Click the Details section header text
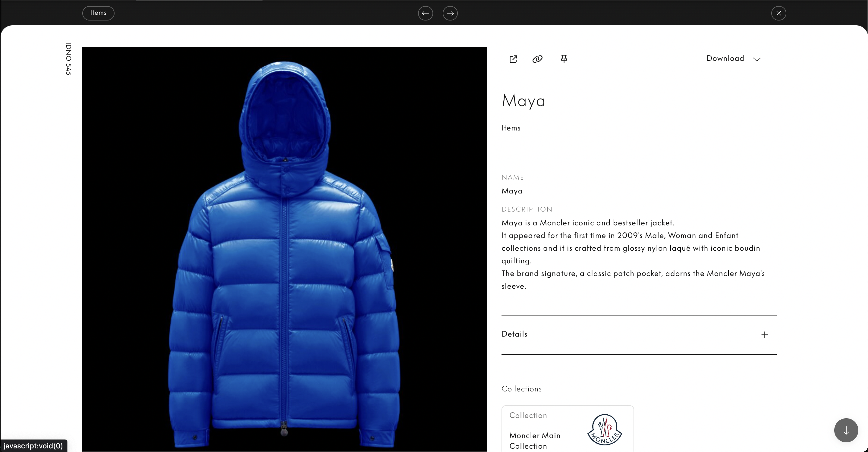The width and height of the screenshot is (868, 452). coord(514,334)
